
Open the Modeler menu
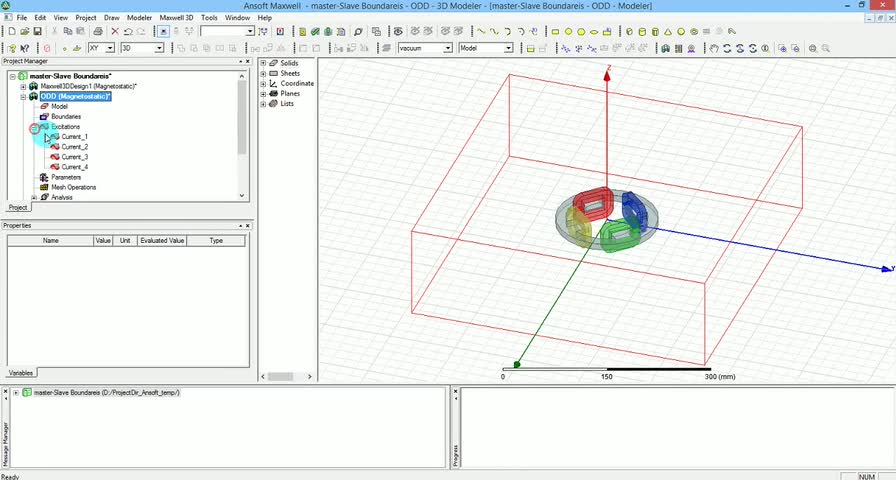click(x=139, y=18)
